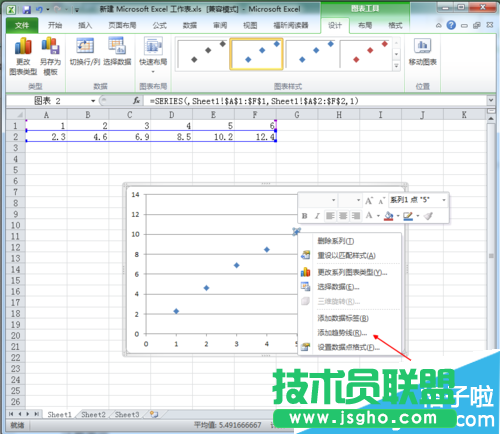This screenshot has width=500, height=434.
Task: Open the File tab (文件)
Action: point(22,25)
